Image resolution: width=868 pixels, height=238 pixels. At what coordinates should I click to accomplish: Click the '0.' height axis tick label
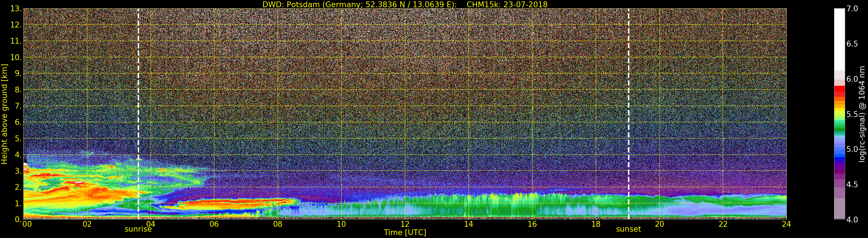(x=18, y=220)
